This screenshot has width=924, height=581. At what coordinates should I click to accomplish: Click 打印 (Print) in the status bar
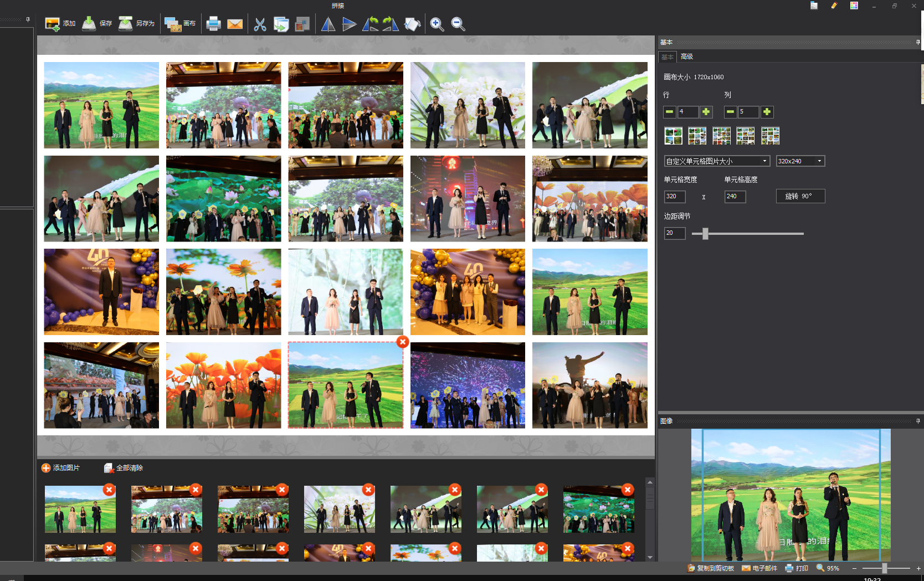pos(797,568)
